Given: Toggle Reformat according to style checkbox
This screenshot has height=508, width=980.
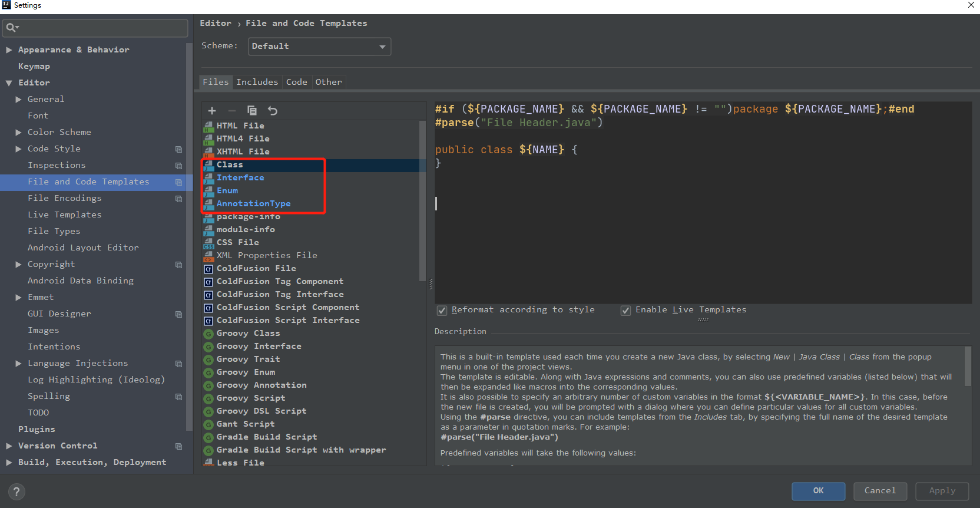Looking at the screenshot, I should pyautogui.click(x=442, y=311).
